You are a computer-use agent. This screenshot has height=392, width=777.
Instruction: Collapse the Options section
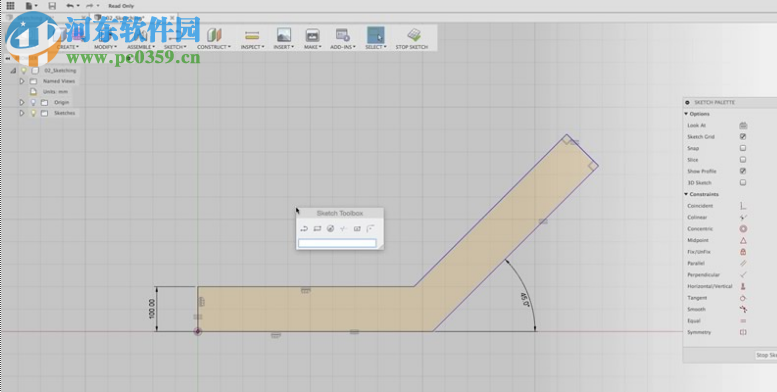click(x=686, y=114)
